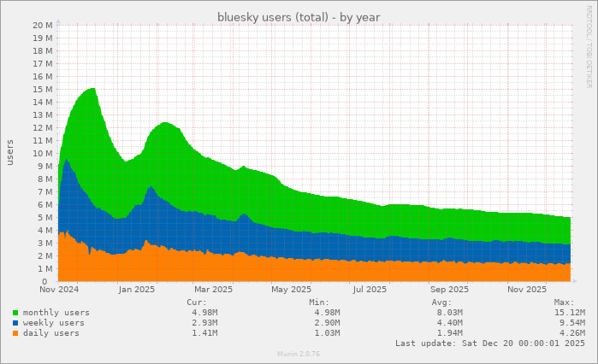Click the "Munin 2.0.76" footer text
This screenshot has height=364, width=598.
pos(299,354)
